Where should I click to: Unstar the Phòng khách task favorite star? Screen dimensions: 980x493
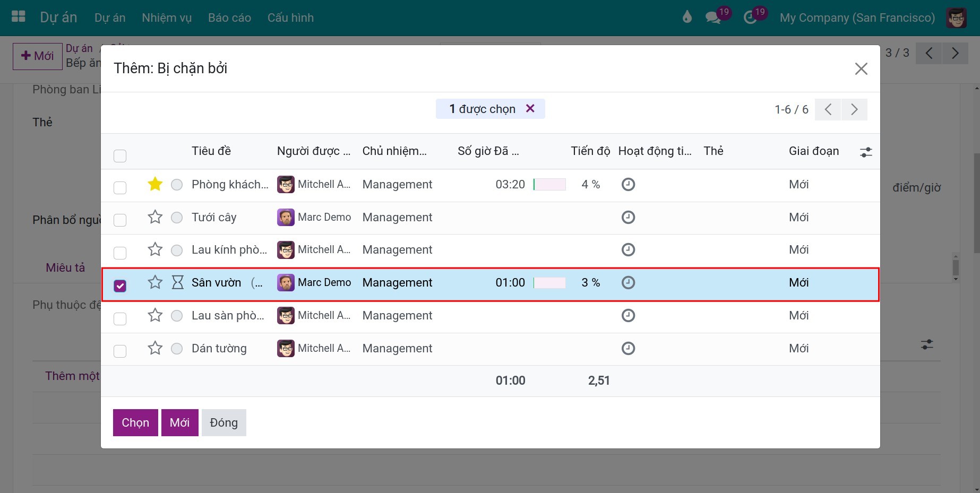pos(155,184)
